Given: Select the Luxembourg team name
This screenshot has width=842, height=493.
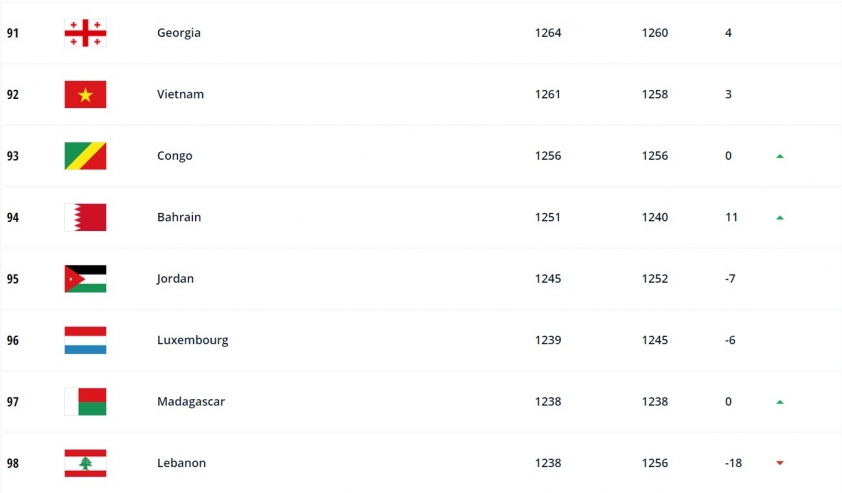Looking at the screenshot, I should pos(193,340).
